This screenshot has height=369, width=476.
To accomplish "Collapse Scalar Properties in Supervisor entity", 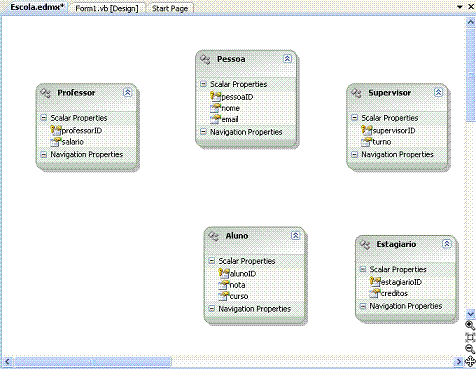I will 355,117.
